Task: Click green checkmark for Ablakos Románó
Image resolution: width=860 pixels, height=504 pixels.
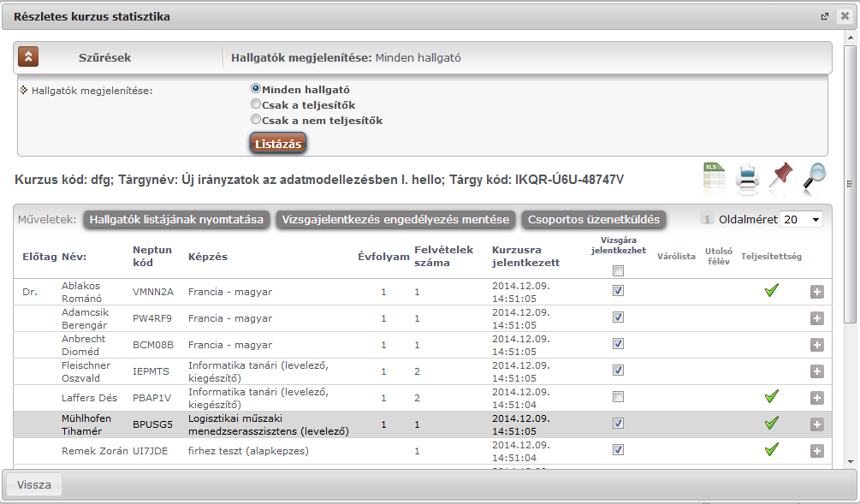Action: point(772,290)
